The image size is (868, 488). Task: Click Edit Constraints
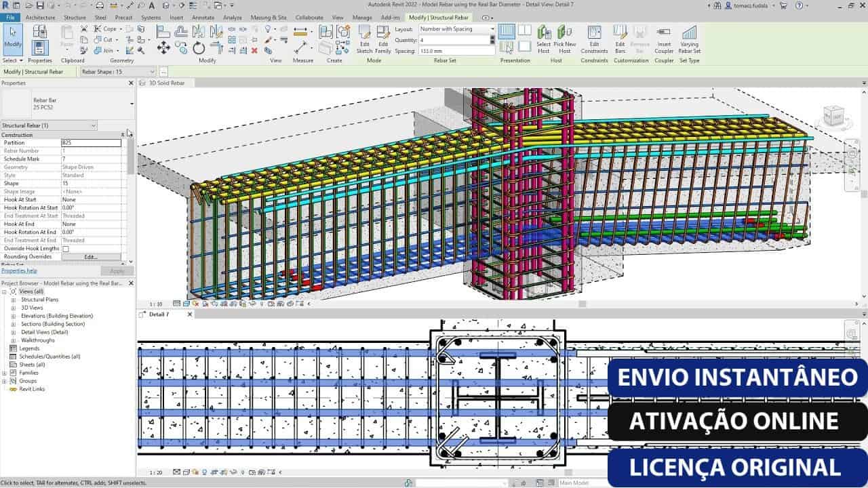[x=594, y=40]
